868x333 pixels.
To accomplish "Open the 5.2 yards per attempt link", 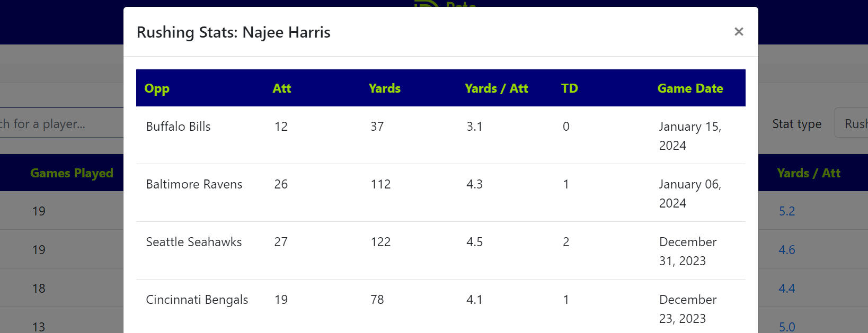I will [x=787, y=211].
